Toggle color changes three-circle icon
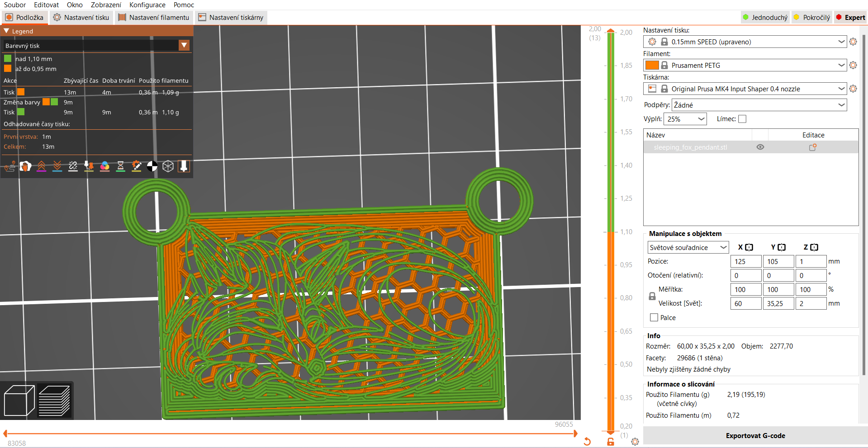 coord(105,166)
